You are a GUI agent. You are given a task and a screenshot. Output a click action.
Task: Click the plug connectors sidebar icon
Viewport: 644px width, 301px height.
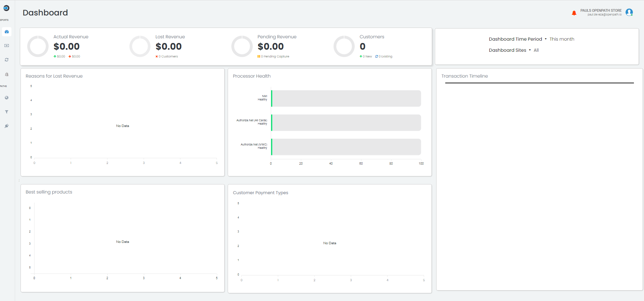7,126
